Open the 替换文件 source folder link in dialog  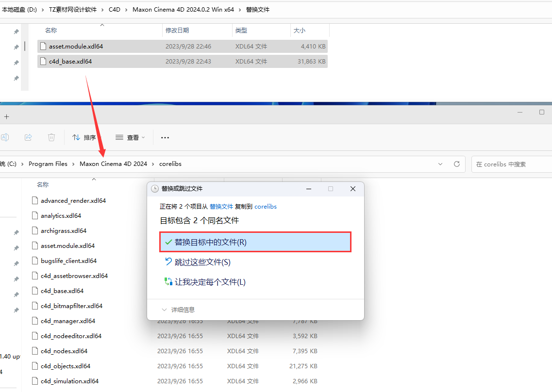point(221,207)
